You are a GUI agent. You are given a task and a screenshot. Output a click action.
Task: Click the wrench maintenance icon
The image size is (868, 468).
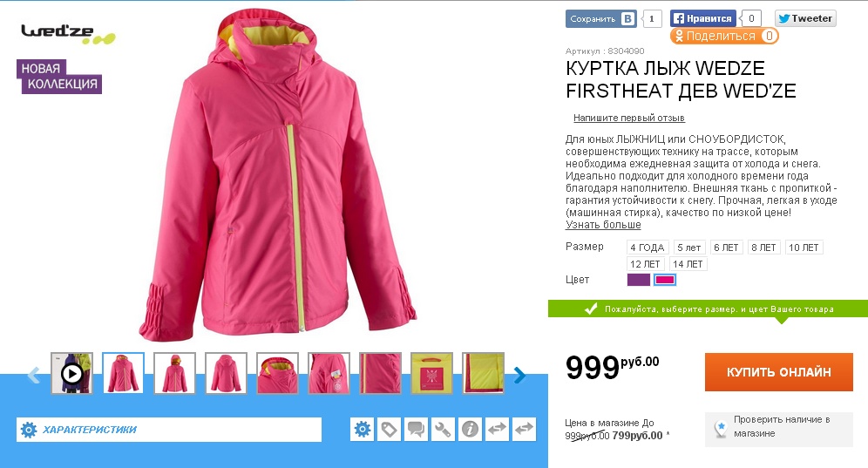(x=443, y=430)
